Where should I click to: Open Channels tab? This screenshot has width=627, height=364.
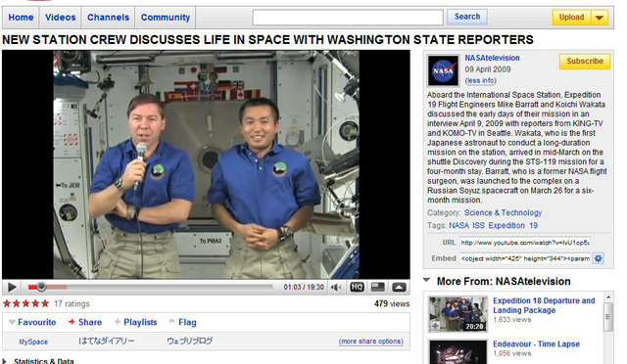109,18
